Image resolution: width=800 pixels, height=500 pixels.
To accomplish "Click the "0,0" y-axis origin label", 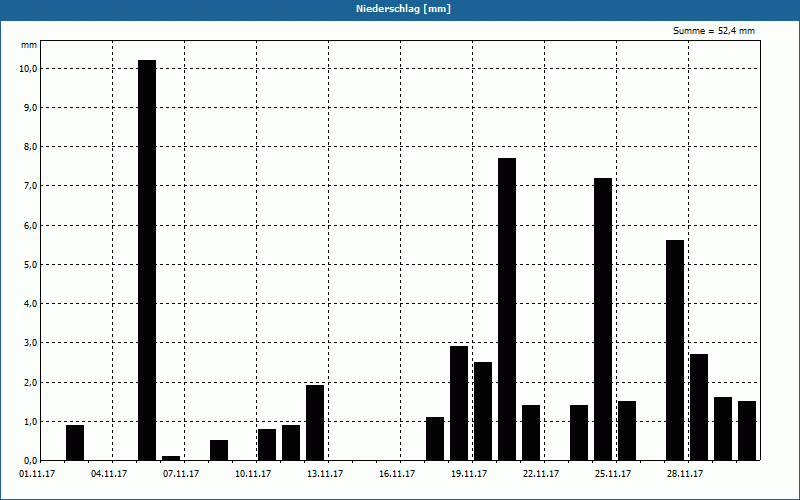I will [x=30, y=461].
